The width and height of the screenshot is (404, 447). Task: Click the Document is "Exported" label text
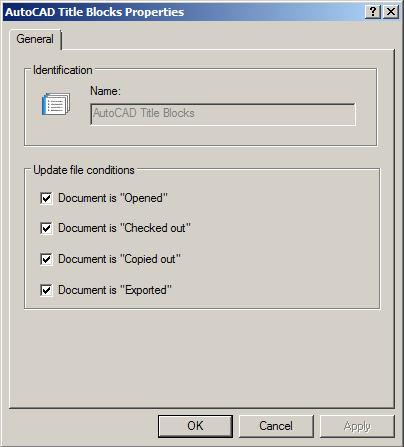click(x=115, y=290)
